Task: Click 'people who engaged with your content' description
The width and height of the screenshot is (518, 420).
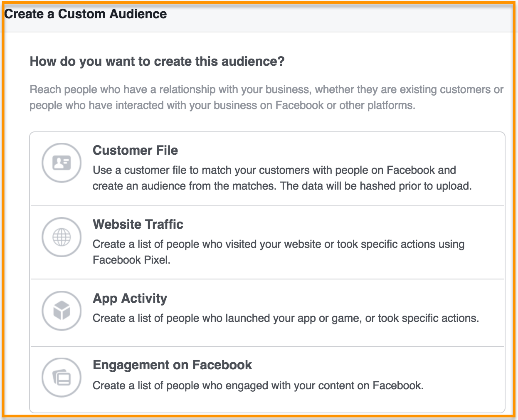Action: 258,385
